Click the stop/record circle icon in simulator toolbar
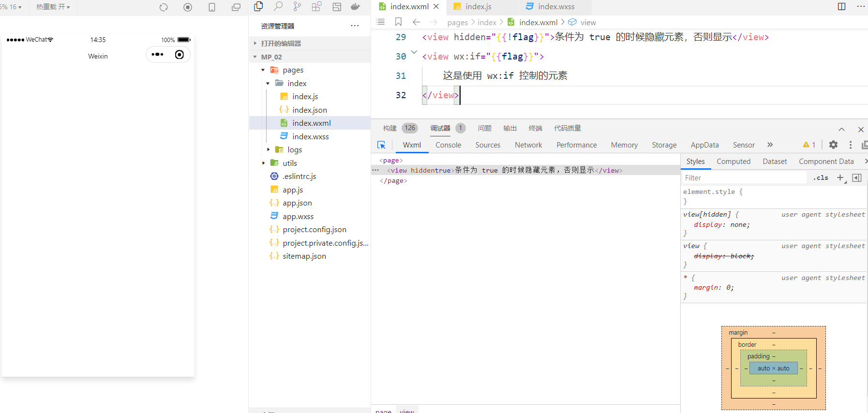Viewport: 868px width, 413px height. (x=188, y=7)
